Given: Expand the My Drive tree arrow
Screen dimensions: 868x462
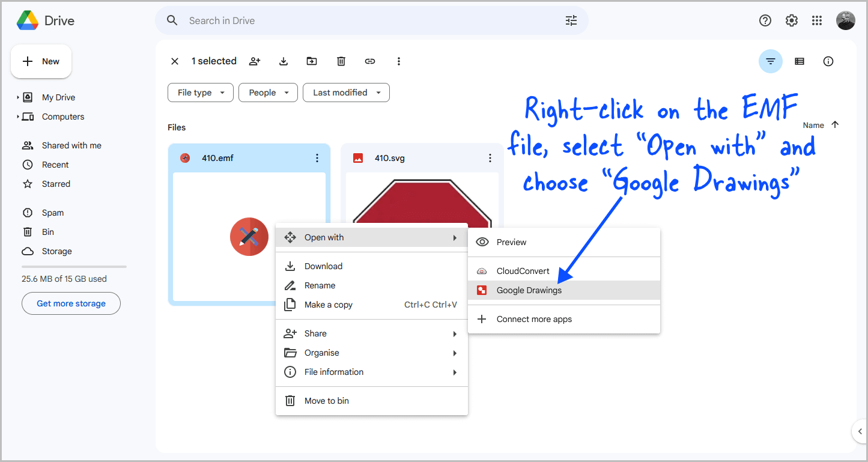Looking at the screenshot, I should point(18,97).
